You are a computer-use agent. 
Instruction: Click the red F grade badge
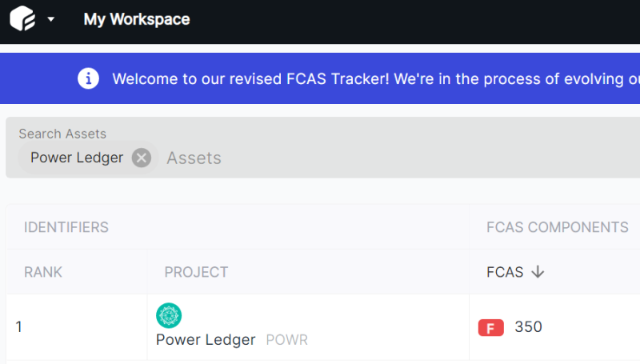pyautogui.click(x=490, y=328)
